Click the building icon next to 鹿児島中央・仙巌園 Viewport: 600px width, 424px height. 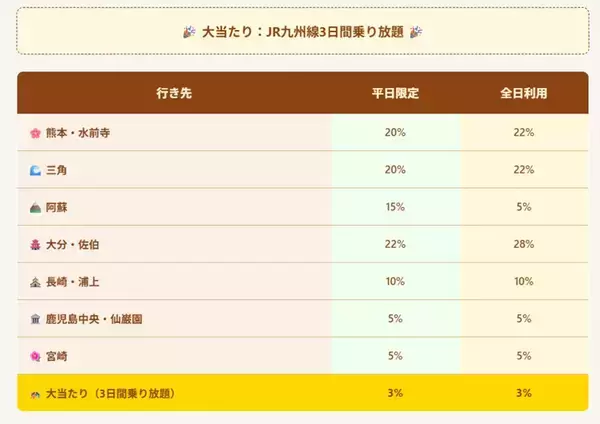tap(35, 319)
